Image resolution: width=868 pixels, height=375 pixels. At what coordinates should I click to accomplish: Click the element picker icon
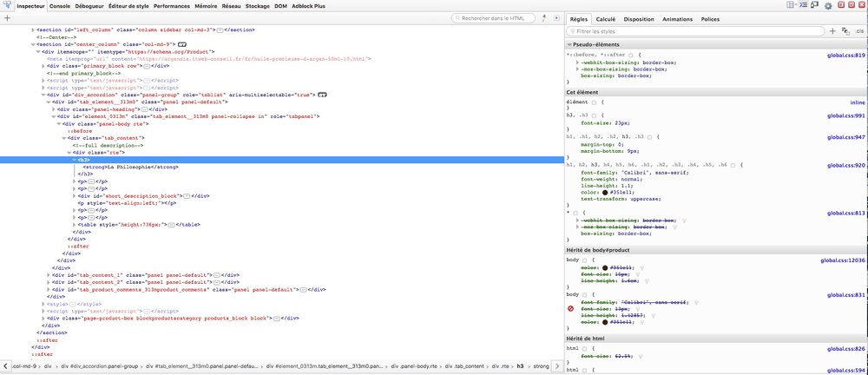click(7, 5)
